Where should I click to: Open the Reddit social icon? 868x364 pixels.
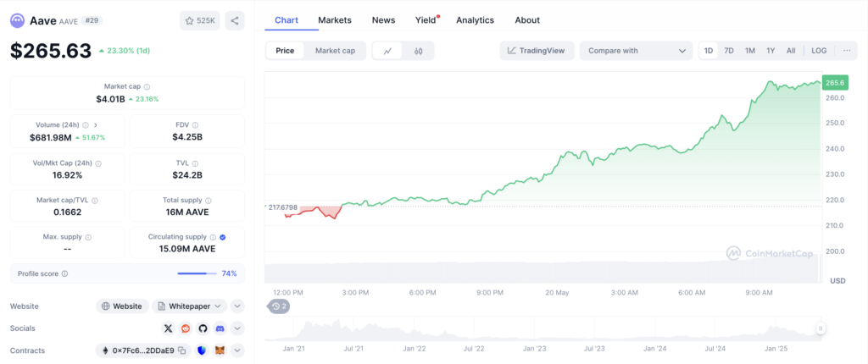[x=186, y=328]
